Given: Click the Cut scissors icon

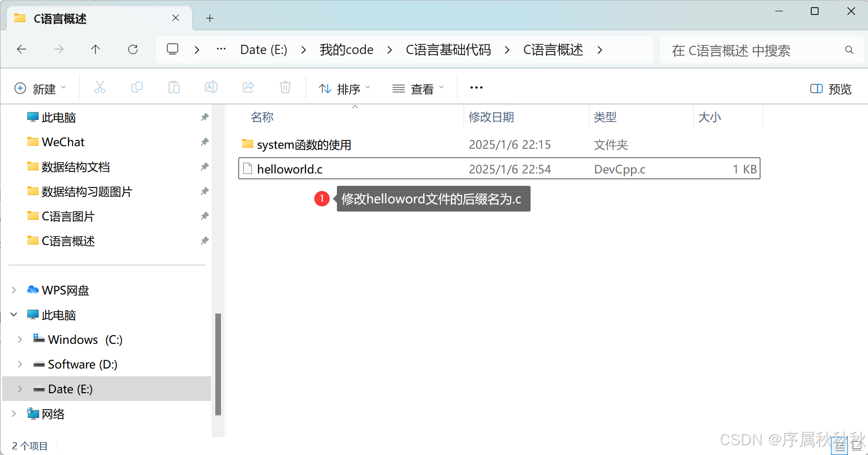Looking at the screenshot, I should (x=100, y=87).
